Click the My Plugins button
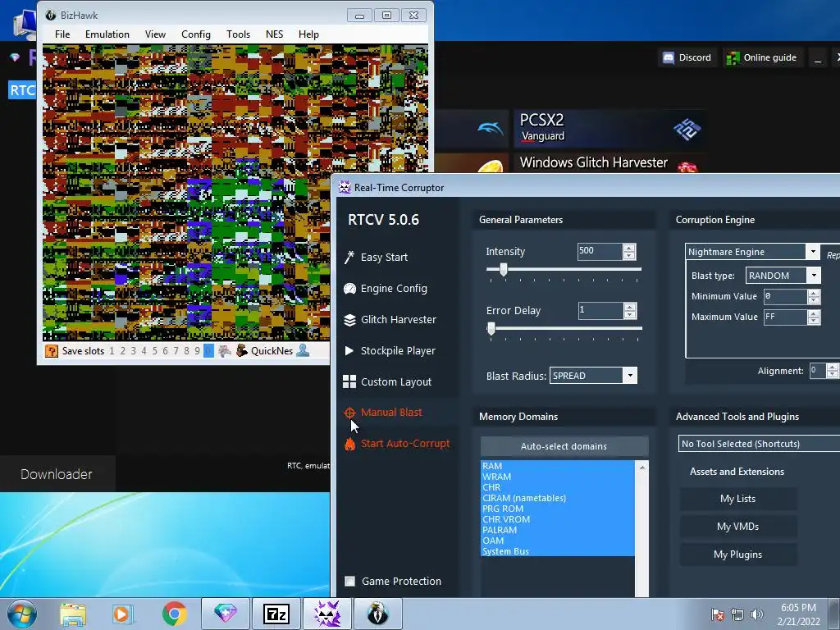 point(737,555)
